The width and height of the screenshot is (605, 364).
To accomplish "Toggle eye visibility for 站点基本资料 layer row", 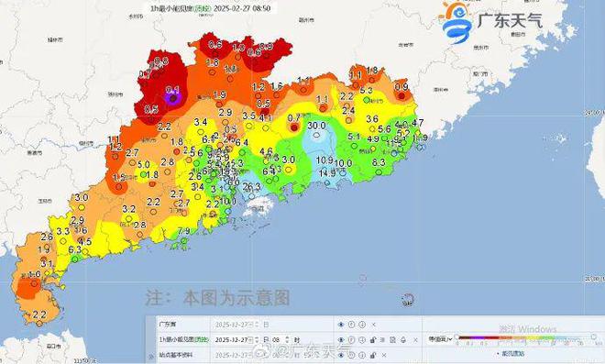I will click(341, 355).
